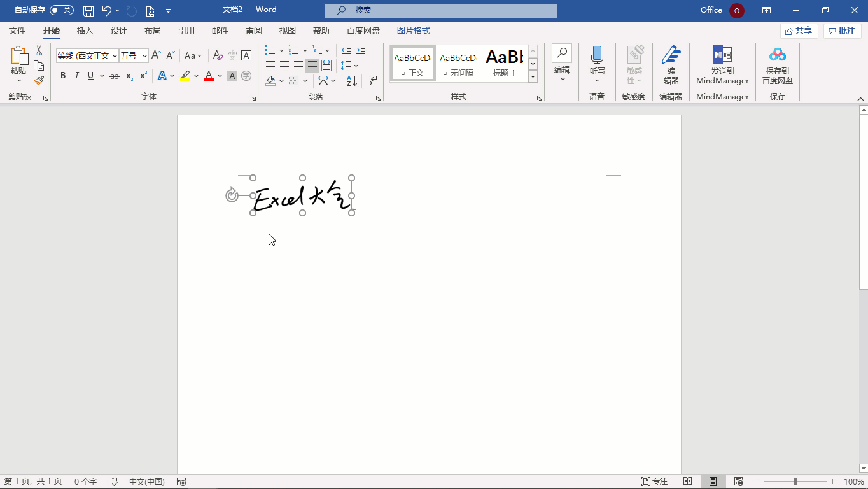Expand the underline style dropdown arrow

[101, 76]
